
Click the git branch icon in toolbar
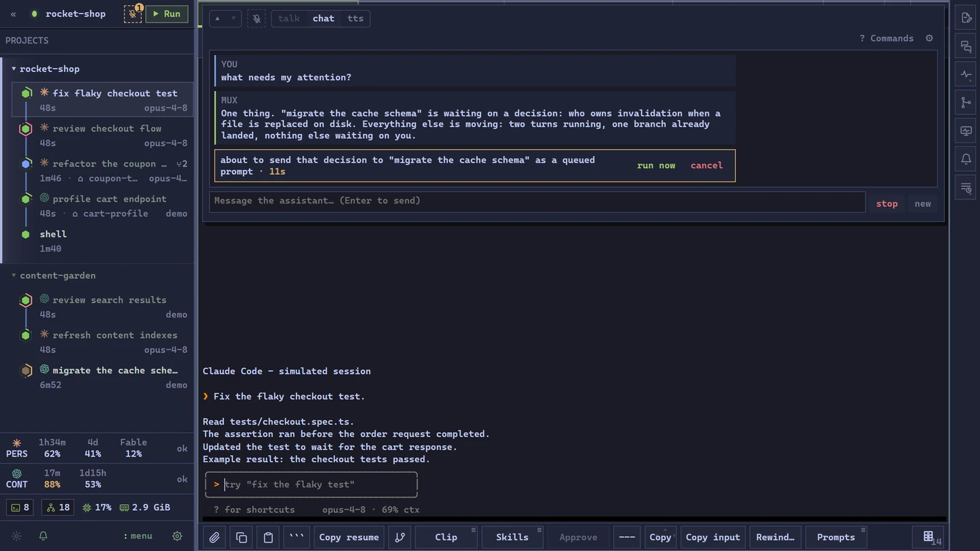400,537
